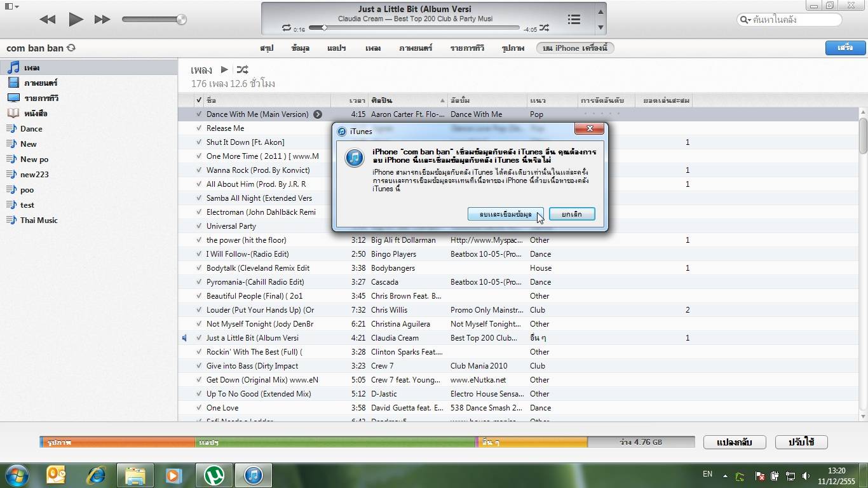Play the previous track
Screen dimensions: 868x488
48,20
